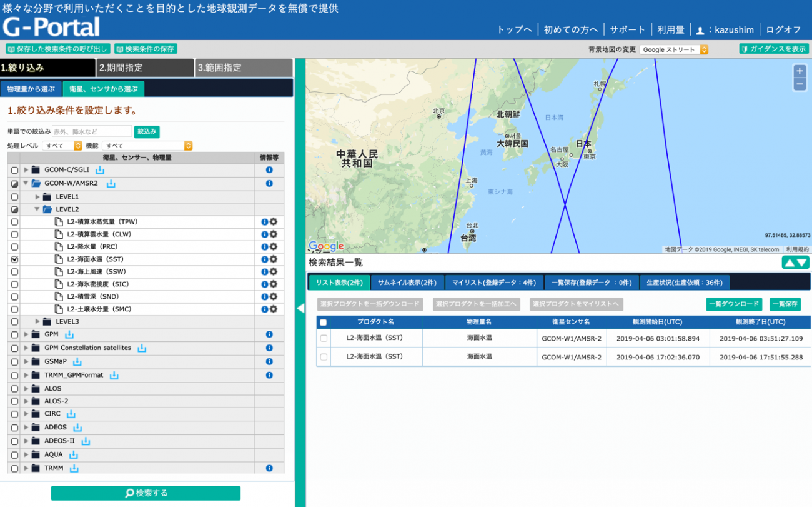This screenshot has height=507, width=812.
Task: Zoom in on the map
Action: click(800, 71)
